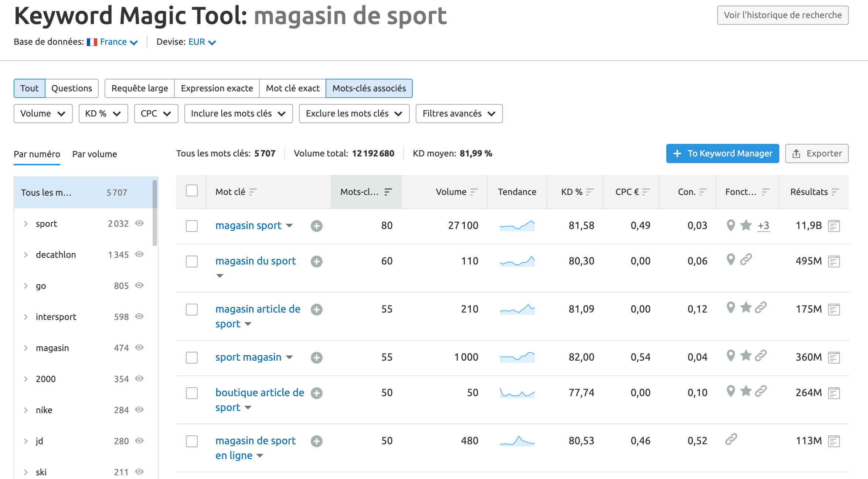Click 'To Keyword Manager' button
Viewport: 868px width, 479px height.
pyautogui.click(x=722, y=154)
